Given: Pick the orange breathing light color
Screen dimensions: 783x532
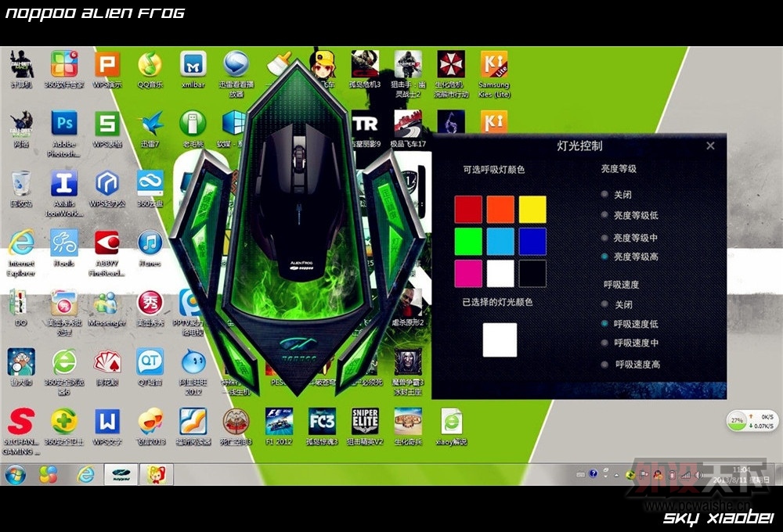Looking at the screenshot, I should (500, 209).
